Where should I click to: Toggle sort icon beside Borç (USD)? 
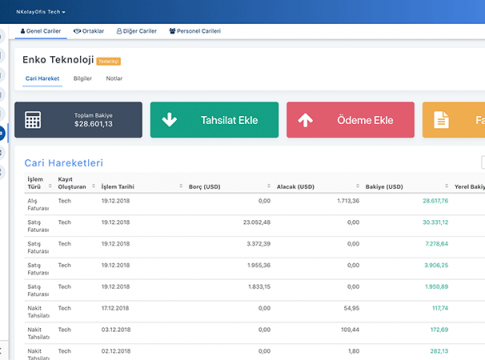pyautogui.click(x=269, y=186)
